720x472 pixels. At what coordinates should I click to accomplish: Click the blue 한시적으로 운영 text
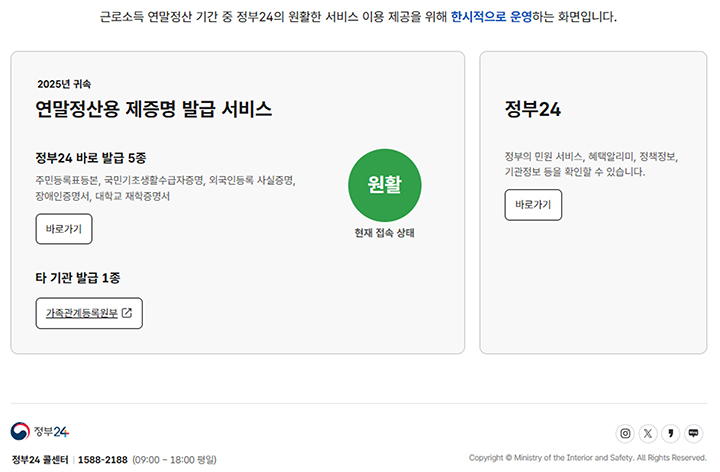[493, 17]
